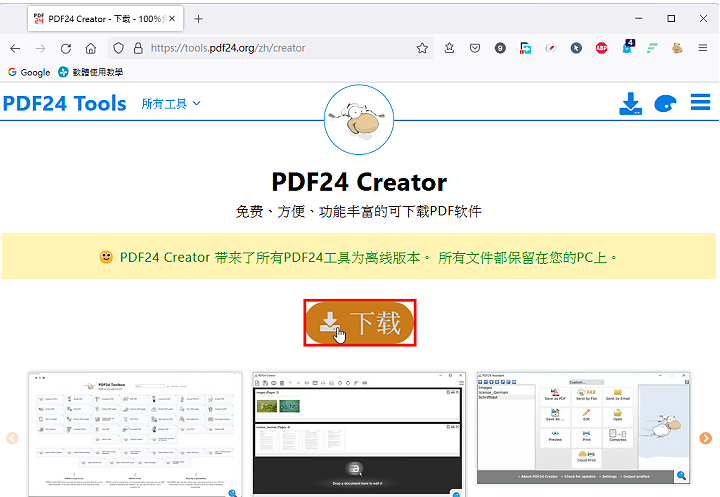The image size is (720, 497).
Task: Expand the 所有工具 dropdown
Action: pyautogui.click(x=171, y=104)
